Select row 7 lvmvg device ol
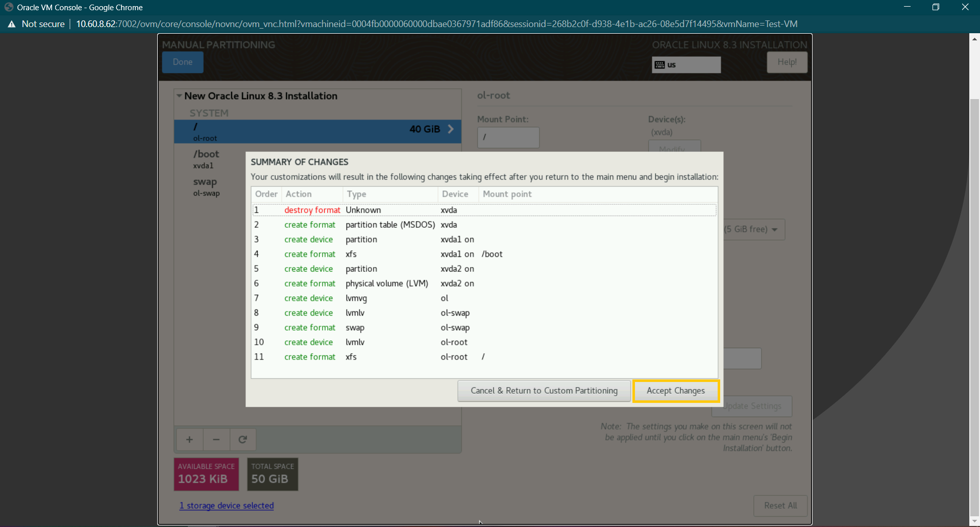This screenshot has height=527, width=980. coord(484,298)
